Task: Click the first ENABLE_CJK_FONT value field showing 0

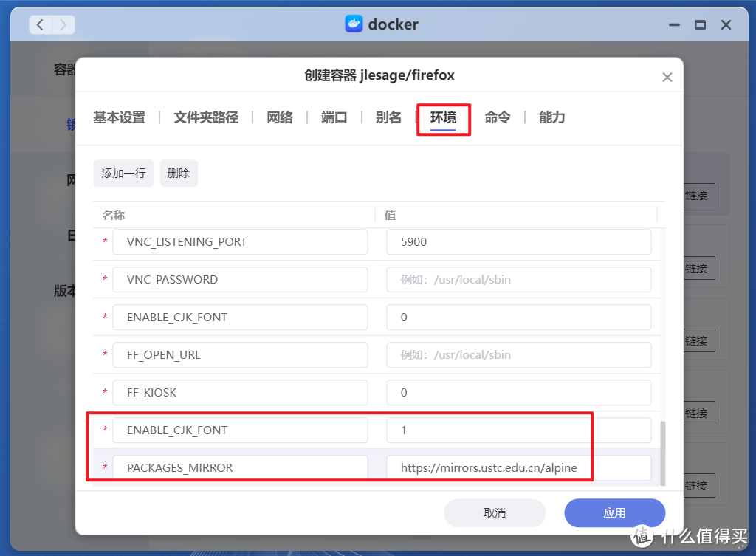Action: tap(519, 318)
